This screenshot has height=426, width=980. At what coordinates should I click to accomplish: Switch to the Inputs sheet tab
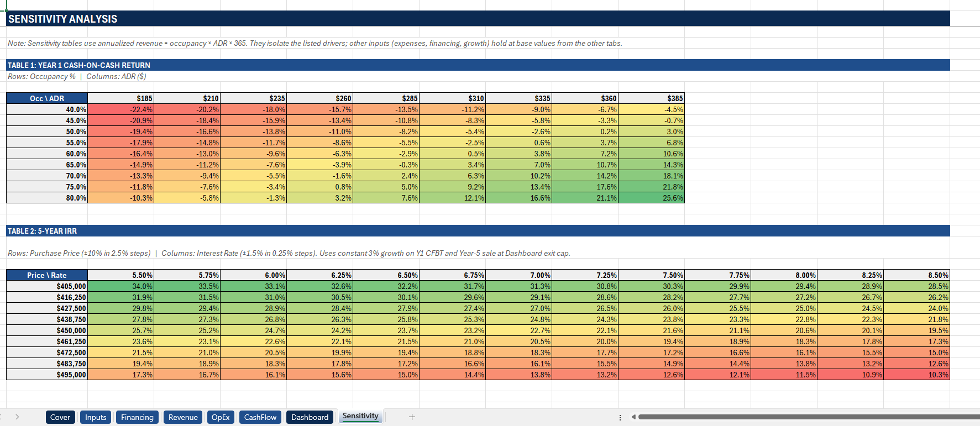click(x=96, y=417)
